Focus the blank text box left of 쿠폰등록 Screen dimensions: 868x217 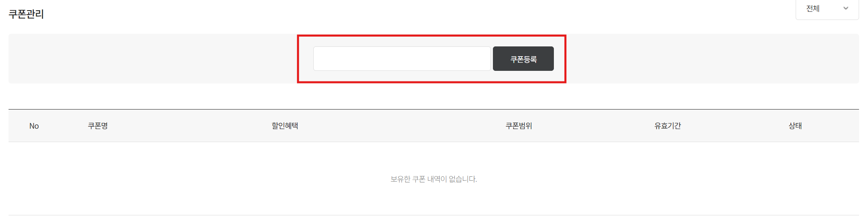coord(402,59)
